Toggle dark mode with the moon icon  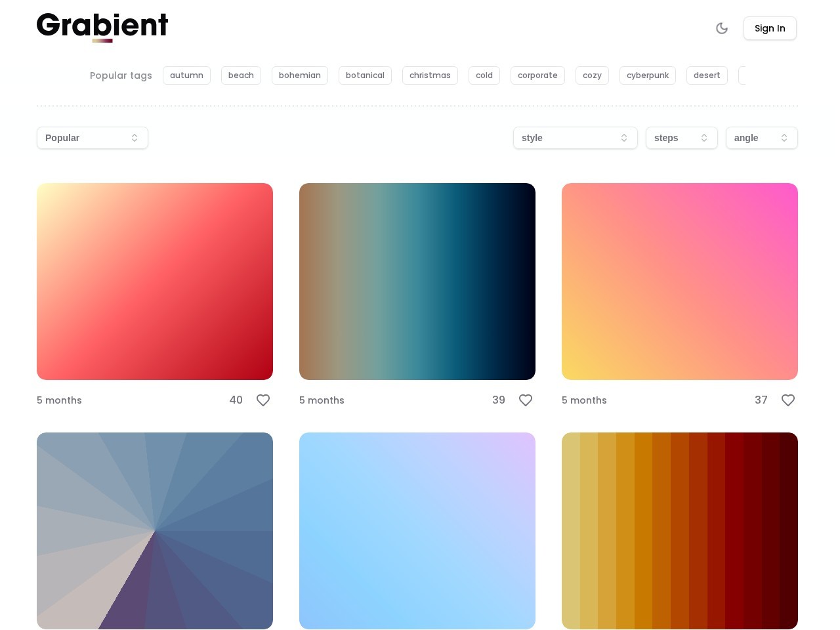tap(722, 28)
